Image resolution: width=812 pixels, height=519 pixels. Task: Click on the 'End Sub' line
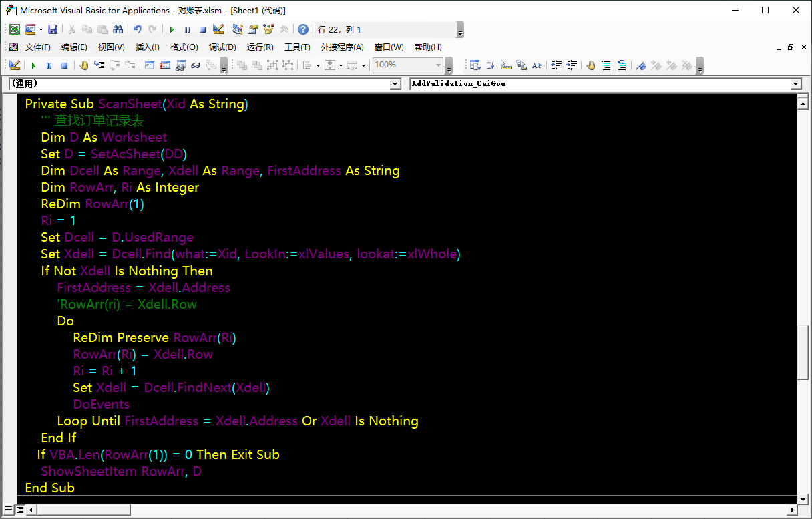(50, 488)
